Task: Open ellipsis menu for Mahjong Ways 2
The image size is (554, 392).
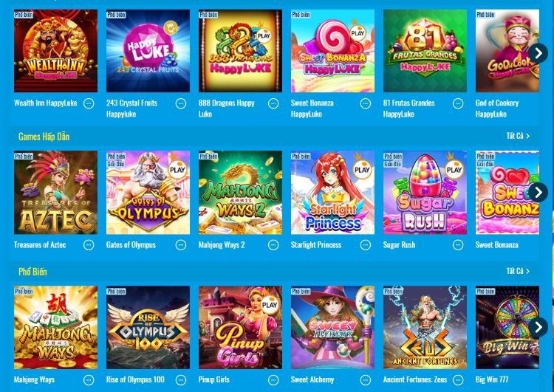Action: (x=273, y=245)
